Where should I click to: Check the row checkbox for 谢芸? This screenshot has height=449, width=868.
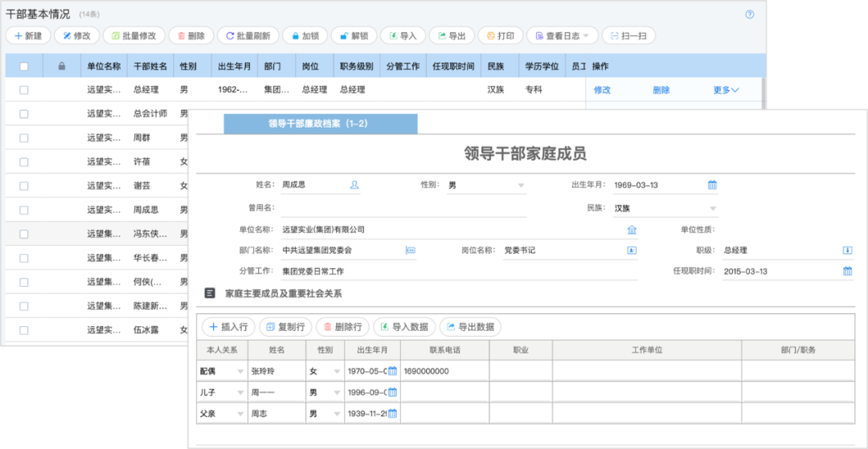tap(24, 186)
